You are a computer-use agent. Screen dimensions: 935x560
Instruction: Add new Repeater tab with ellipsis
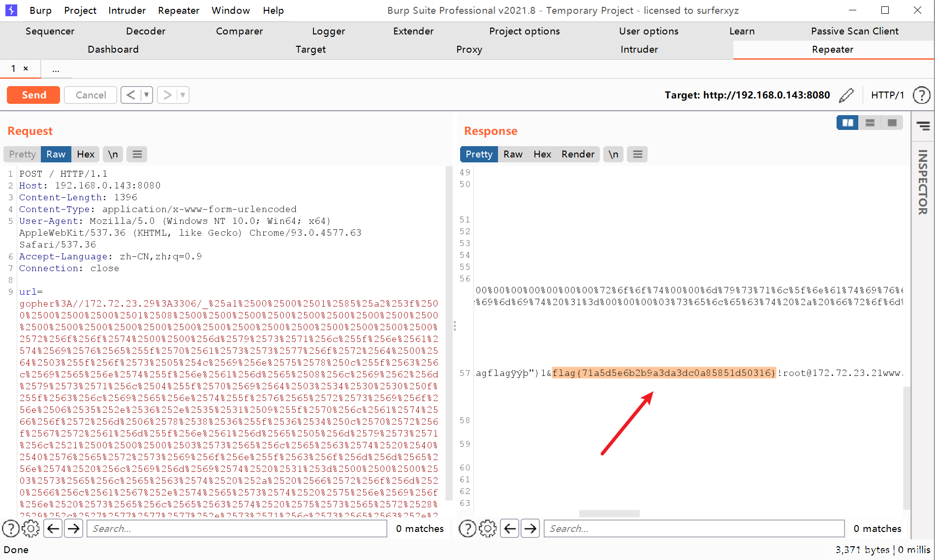(x=56, y=69)
